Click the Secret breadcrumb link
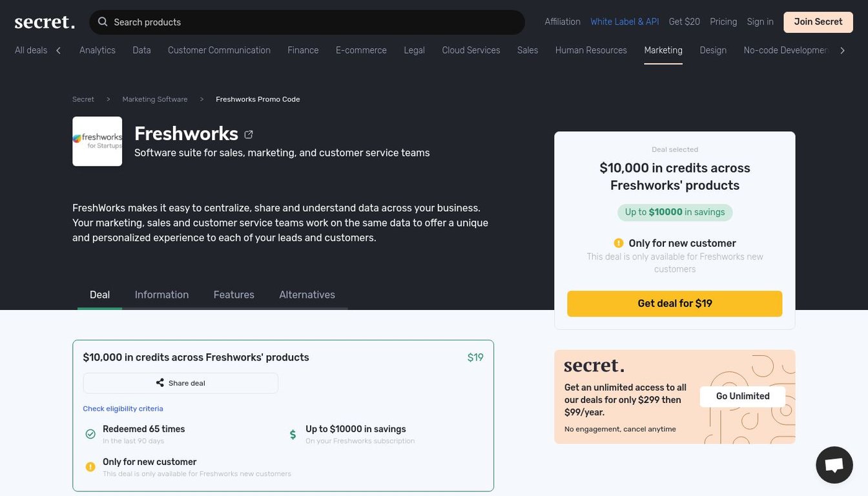The height and width of the screenshot is (496, 868). [83, 99]
